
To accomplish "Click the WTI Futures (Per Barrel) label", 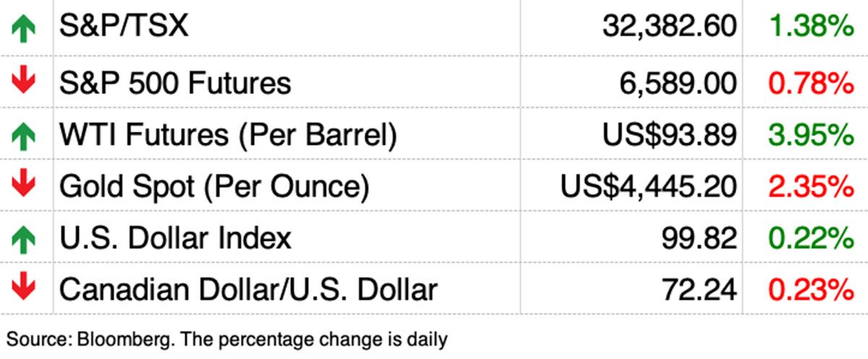I will tap(228, 135).
